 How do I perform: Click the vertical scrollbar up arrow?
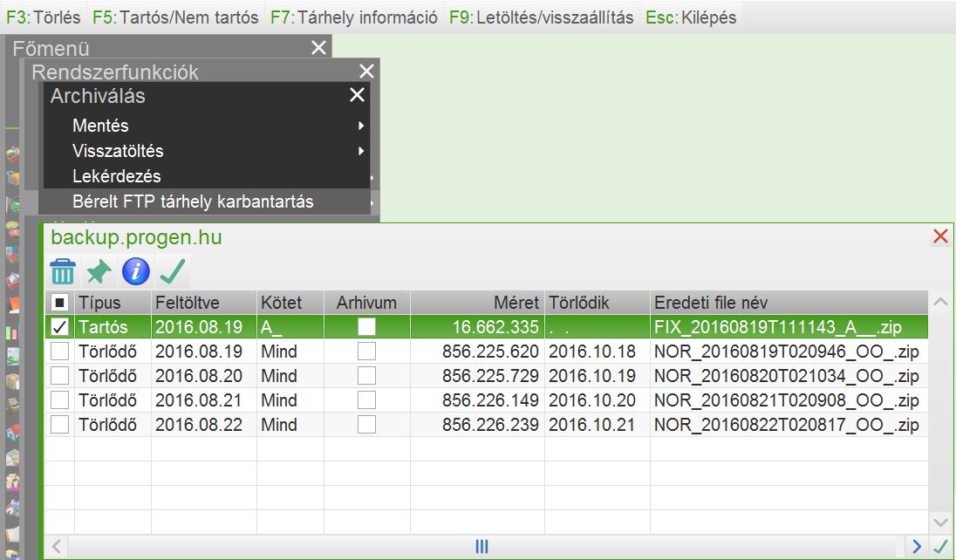point(941,302)
